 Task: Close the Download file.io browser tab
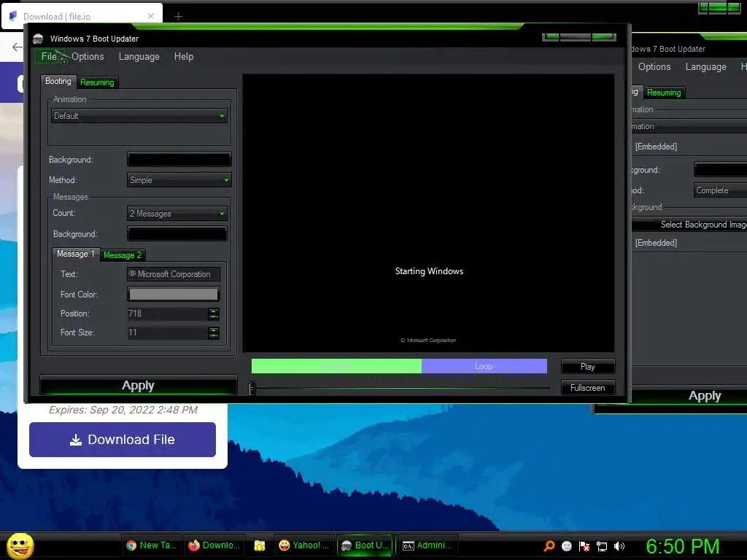(151, 16)
